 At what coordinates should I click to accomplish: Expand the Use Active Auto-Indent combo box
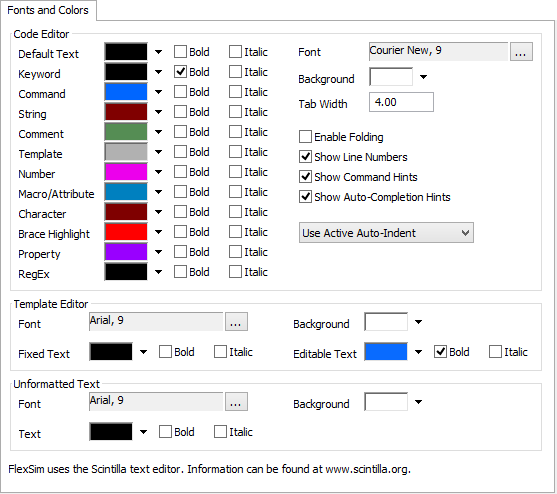[386, 233]
